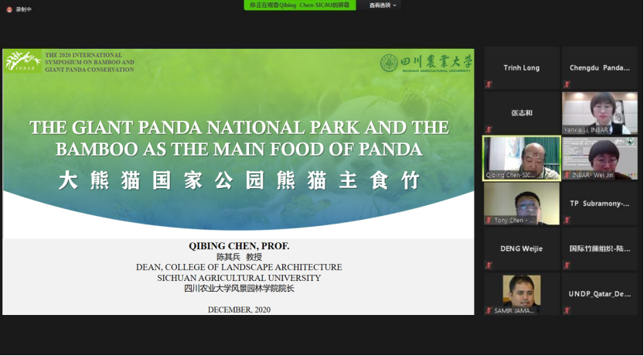The image size is (644, 356).
Task: Open the 查看选项 view options dropdown
Action: 383,5
